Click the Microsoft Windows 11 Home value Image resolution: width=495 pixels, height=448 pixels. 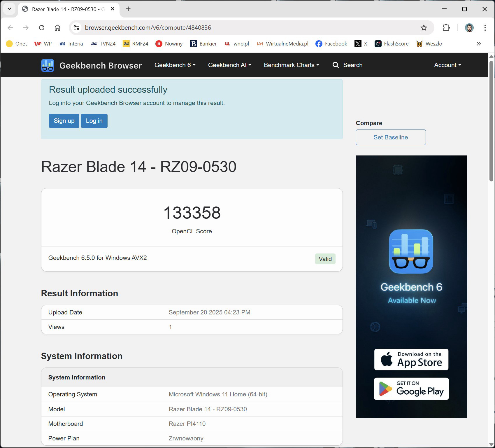218,394
